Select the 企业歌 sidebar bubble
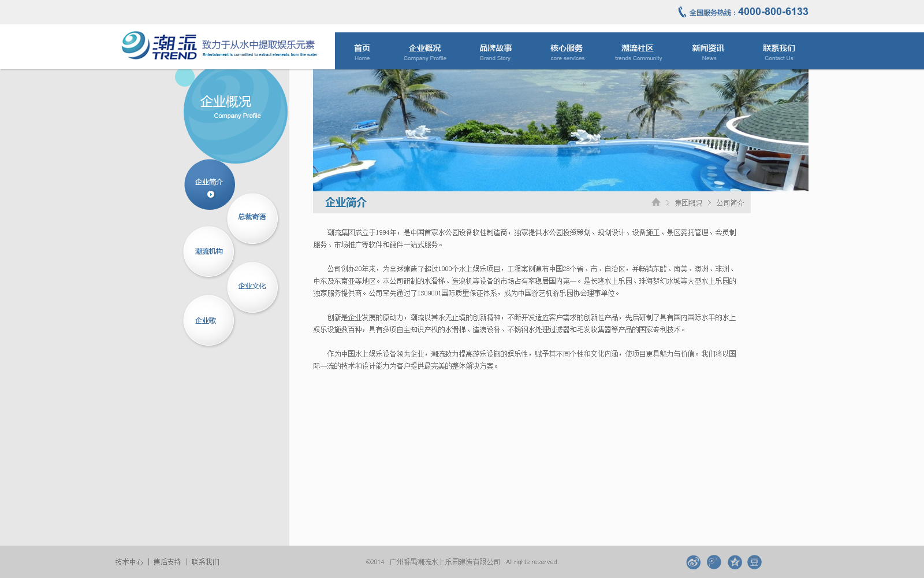The image size is (924, 578). tap(208, 321)
